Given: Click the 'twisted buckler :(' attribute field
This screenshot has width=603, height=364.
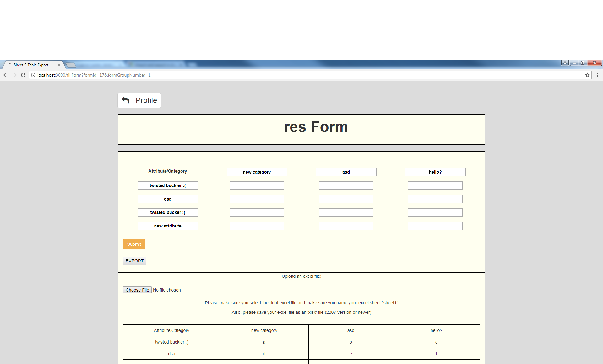Looking at the screenshot, I should tap(168, 185).
